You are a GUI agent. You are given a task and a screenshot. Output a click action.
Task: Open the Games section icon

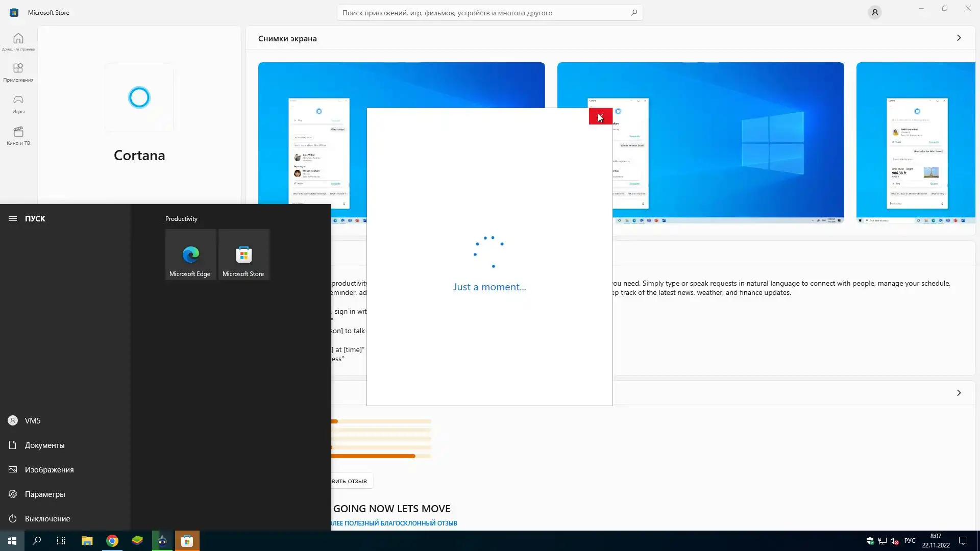pos(18,104)
